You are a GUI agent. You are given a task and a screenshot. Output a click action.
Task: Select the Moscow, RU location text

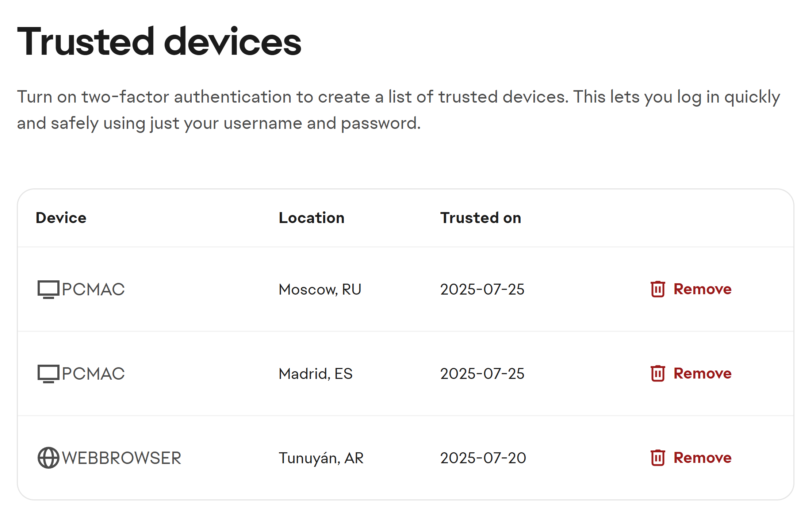[x=320, y=289]
